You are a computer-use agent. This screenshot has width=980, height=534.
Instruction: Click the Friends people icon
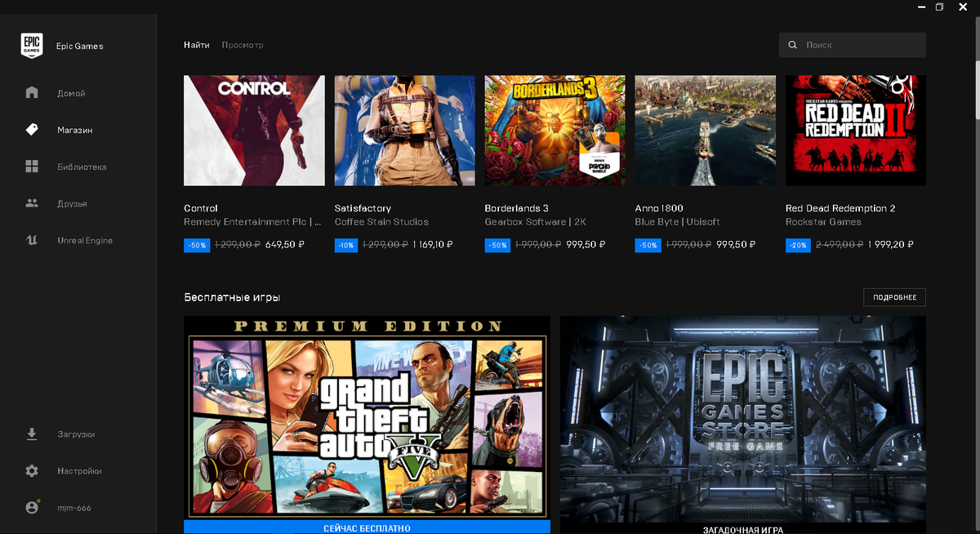click(x=32, y=203)
